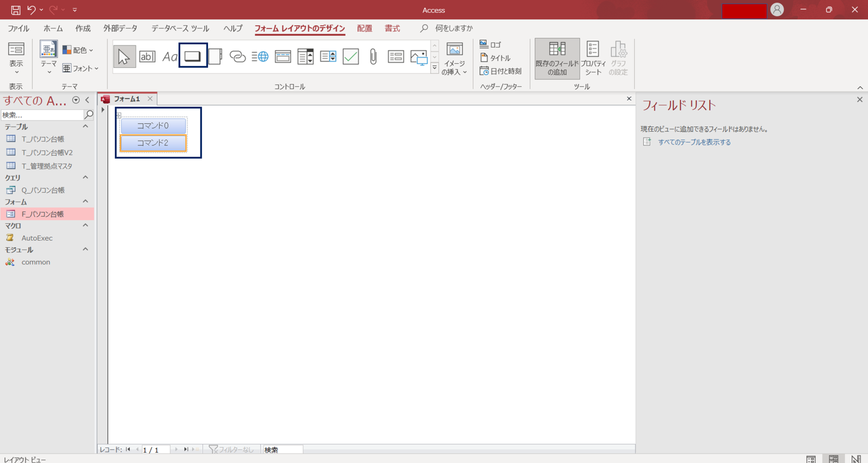Screen dimensions: 868x463
Task: Select the hyperlink control
Action: click(x=238, y=56)
